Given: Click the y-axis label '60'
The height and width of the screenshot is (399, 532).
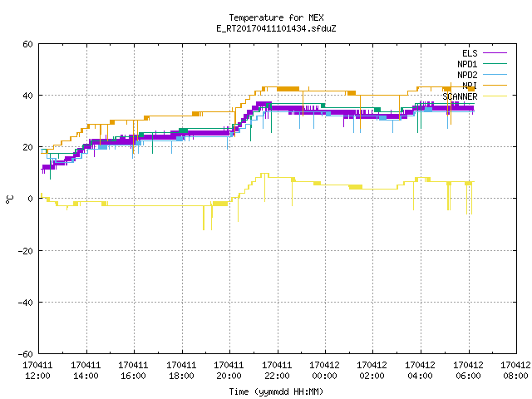Looking at the screenshot, I should pos(27,44).
